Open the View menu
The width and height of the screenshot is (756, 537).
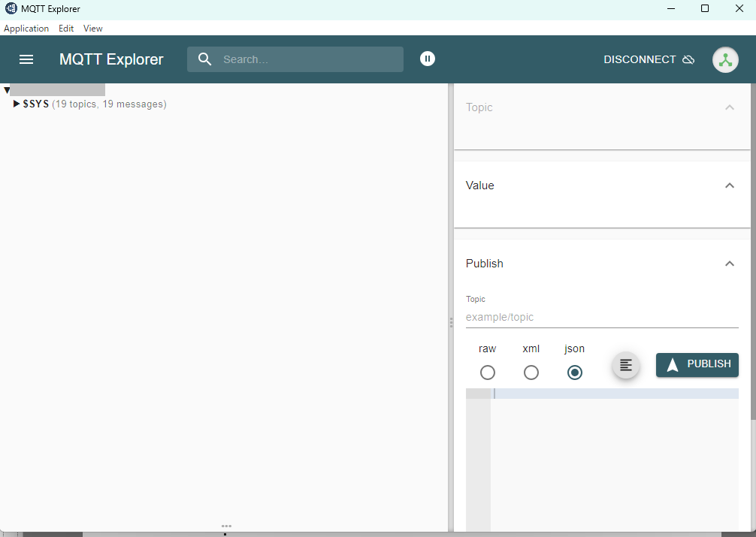[93, 29]
